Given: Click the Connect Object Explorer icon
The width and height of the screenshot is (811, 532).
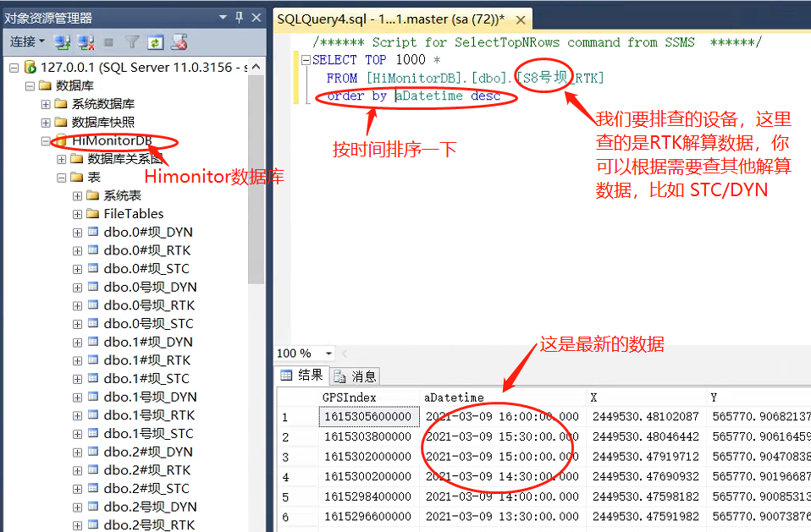Looking at the screenshot, I should coord(62,41).
